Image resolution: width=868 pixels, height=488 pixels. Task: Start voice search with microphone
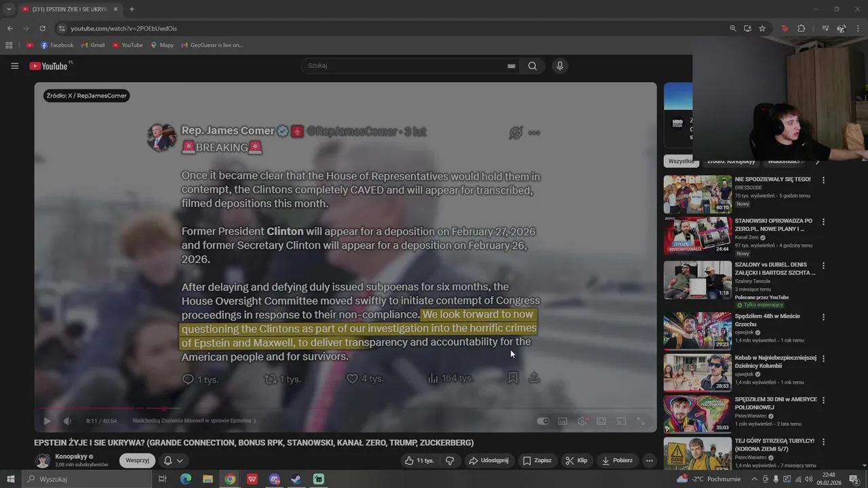[559, 66]
